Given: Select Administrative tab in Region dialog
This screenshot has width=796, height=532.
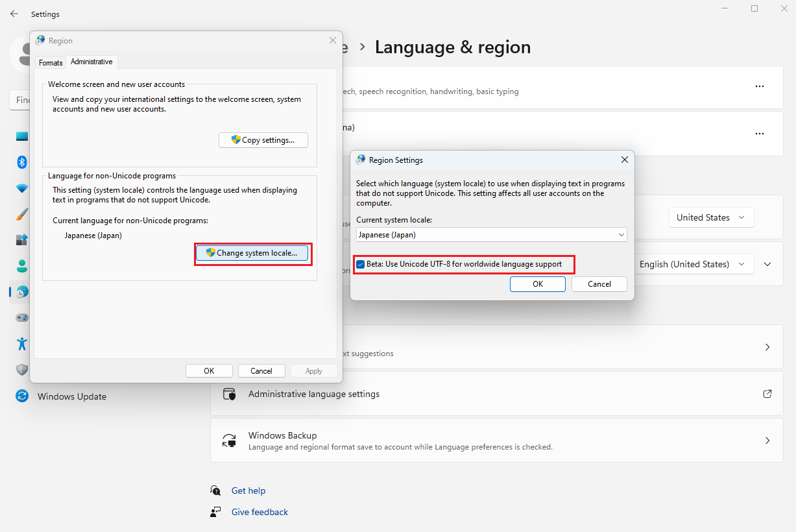Looking at the screenshot, I should (91, 62).
